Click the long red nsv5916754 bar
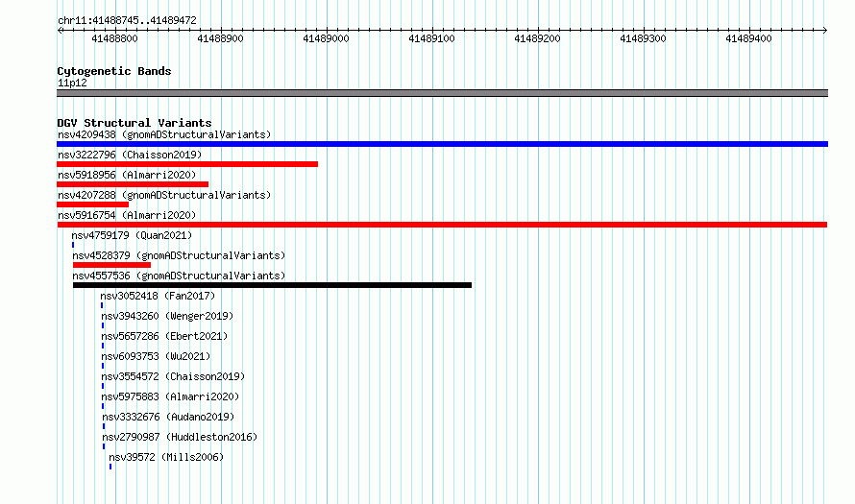This screenshot has width=855, height=504. 442,225
